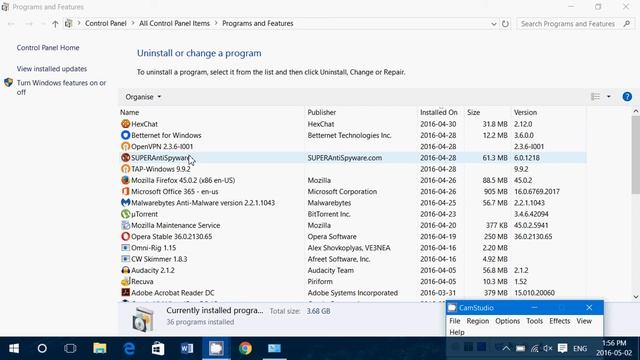Select the Opera Stable icon
This screenshot has height=360, width=640.
pyautogui.click(x=125, y=236)
